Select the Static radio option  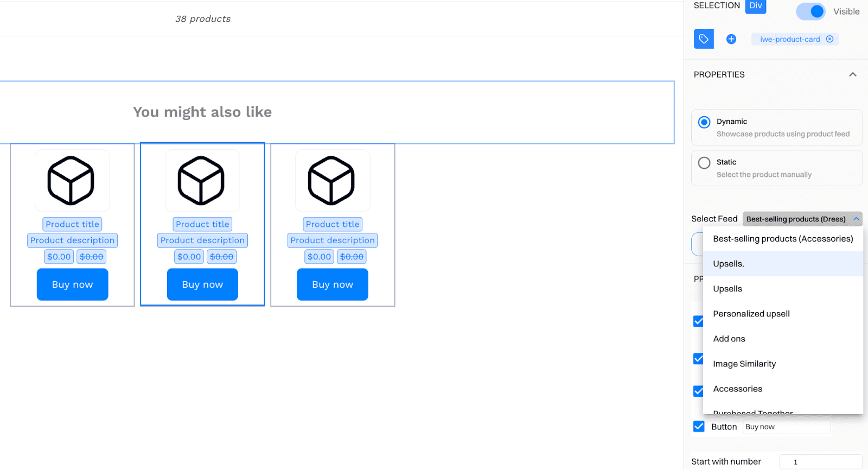[704, 163]
